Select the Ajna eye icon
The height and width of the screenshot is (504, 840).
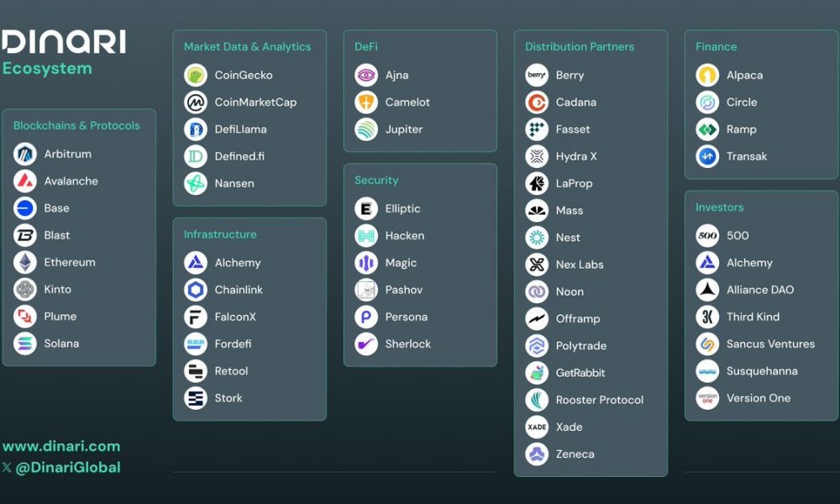tap(366, 75)
